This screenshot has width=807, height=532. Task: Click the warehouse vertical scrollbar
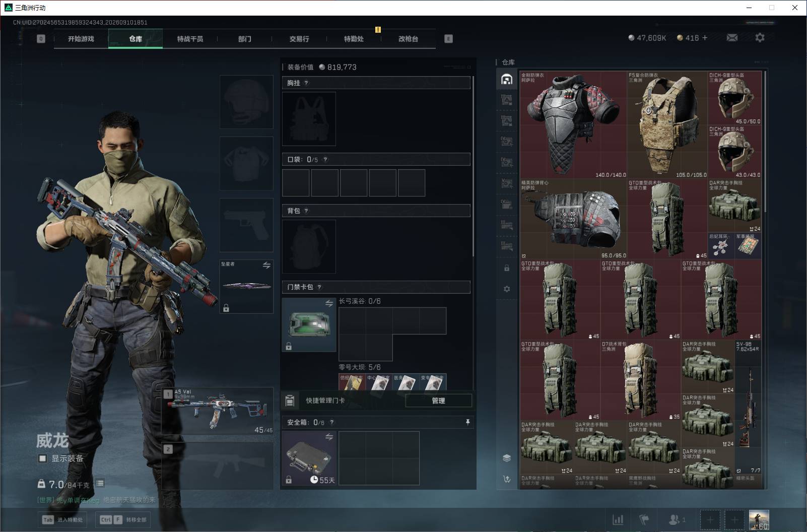pos(765,141)
